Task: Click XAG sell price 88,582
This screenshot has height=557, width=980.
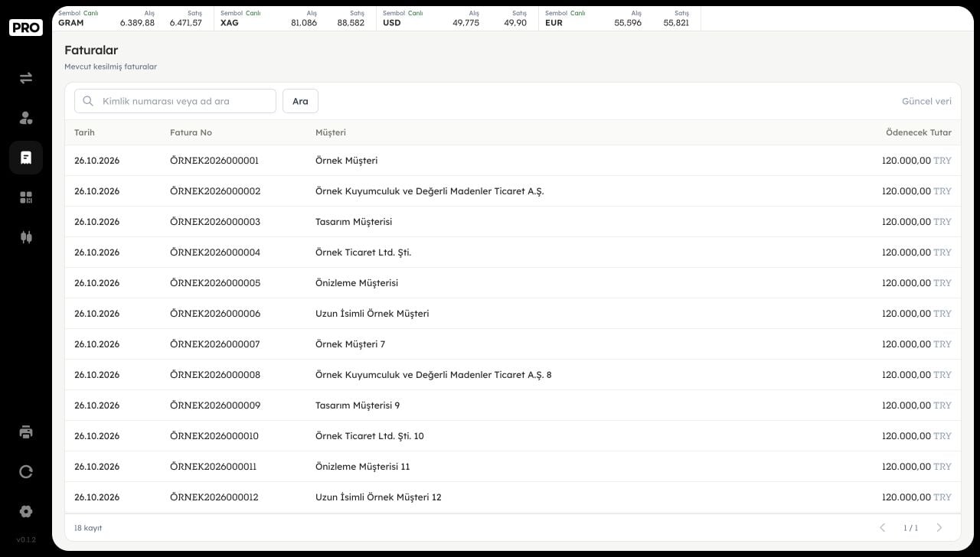Action: 351,23
